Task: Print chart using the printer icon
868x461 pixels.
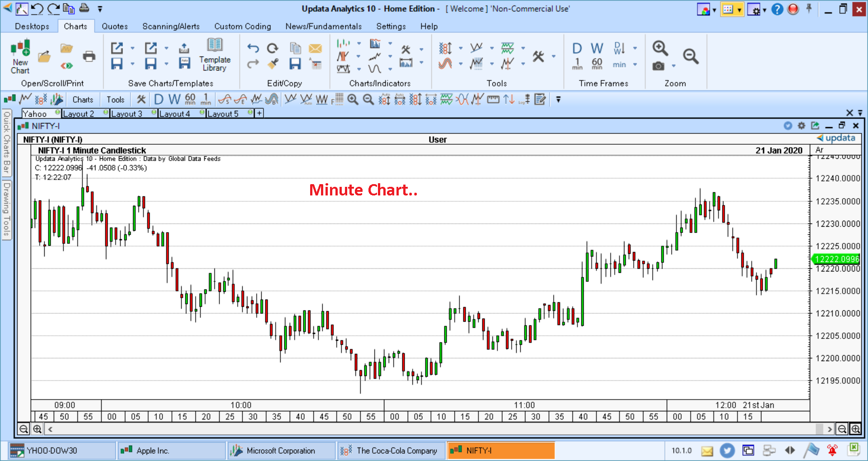Action: coord(89,57)
